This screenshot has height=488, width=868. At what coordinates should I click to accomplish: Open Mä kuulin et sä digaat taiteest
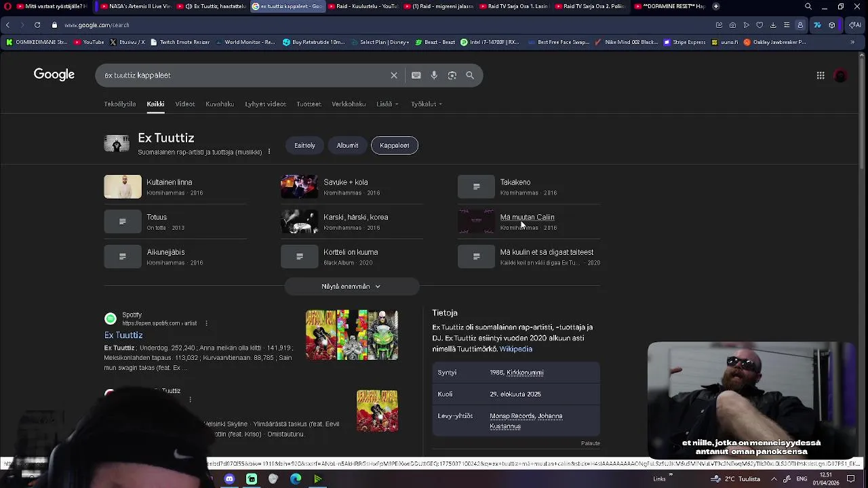click(547, 252)
